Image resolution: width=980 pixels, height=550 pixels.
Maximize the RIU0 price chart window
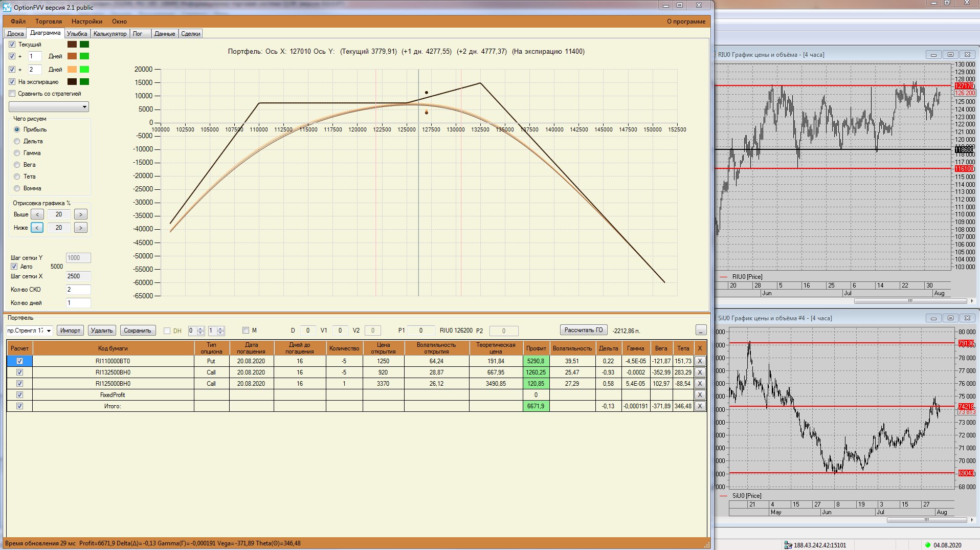pos(950,55)
